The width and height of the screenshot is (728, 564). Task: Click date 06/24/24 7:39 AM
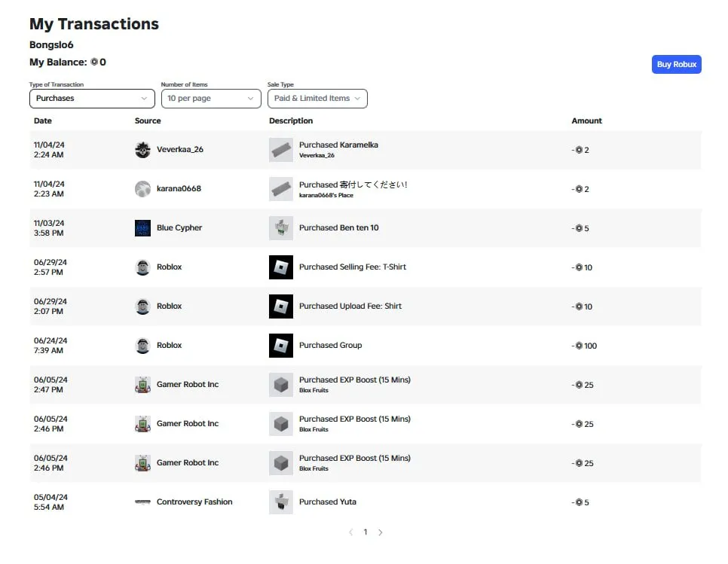click(50, 346)
